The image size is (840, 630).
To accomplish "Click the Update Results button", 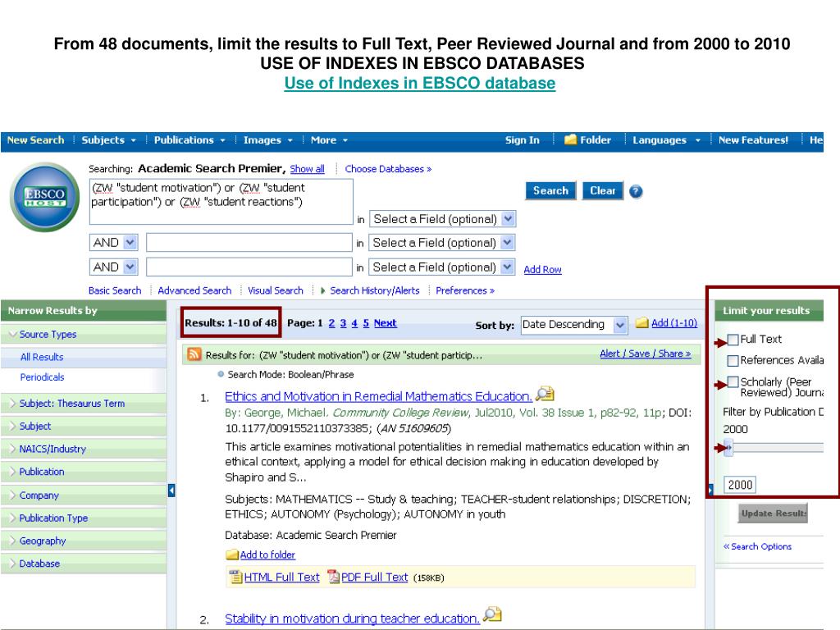I will 773,514.
